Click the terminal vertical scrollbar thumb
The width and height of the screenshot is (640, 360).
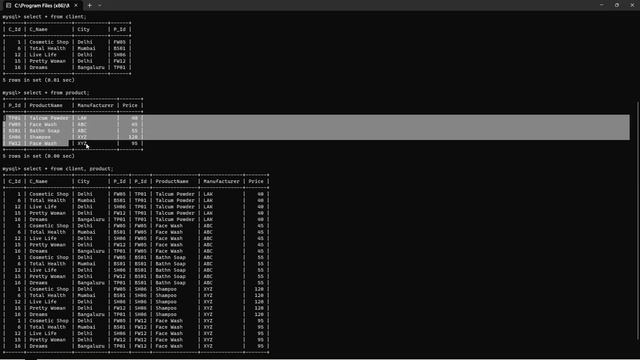(638, 220)
